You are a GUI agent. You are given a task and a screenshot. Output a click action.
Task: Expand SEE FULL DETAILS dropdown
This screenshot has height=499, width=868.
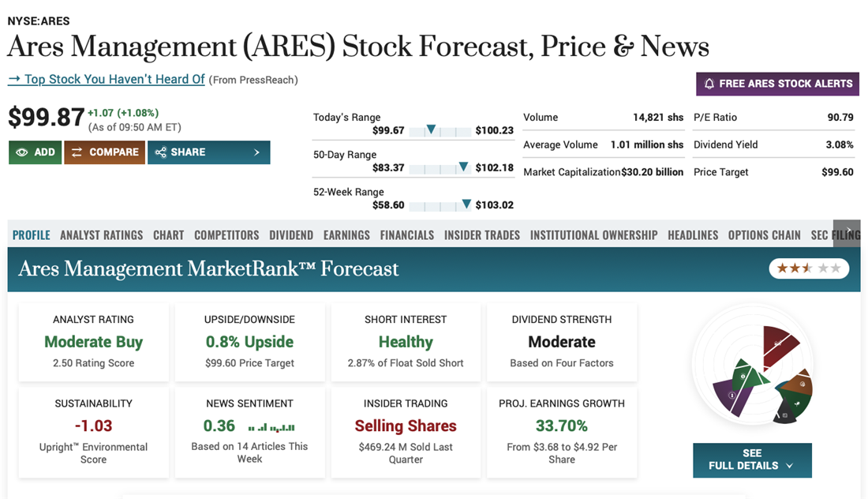click(x=752, y=460)
